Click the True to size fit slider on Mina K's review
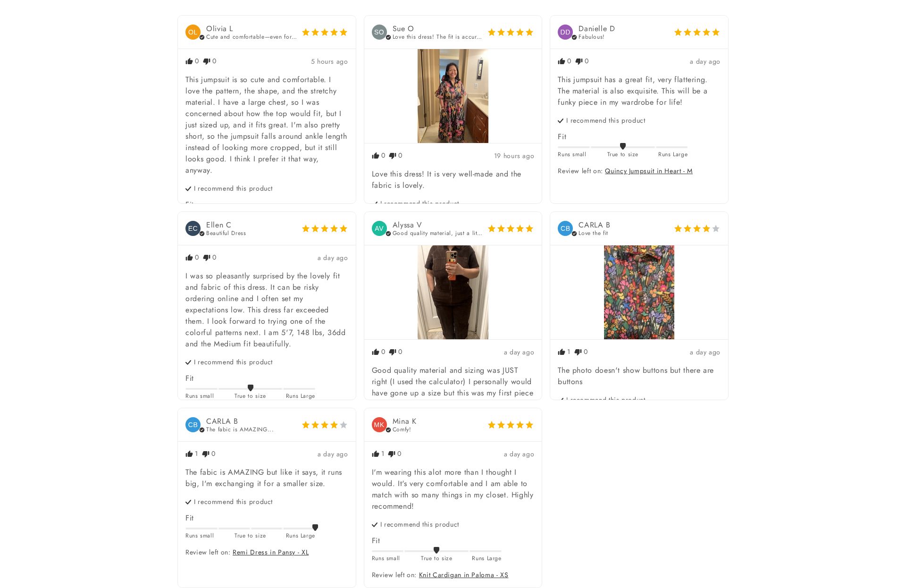 point(436,550)
